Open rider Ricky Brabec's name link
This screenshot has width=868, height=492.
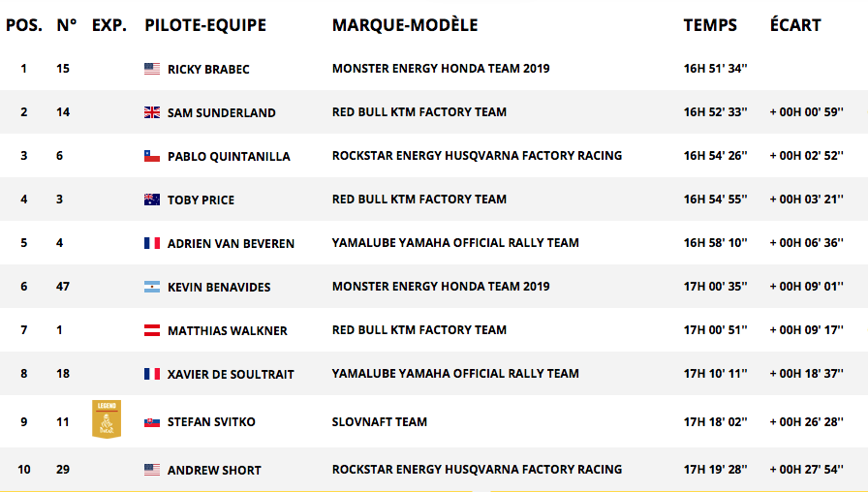[x=208, y=69]
